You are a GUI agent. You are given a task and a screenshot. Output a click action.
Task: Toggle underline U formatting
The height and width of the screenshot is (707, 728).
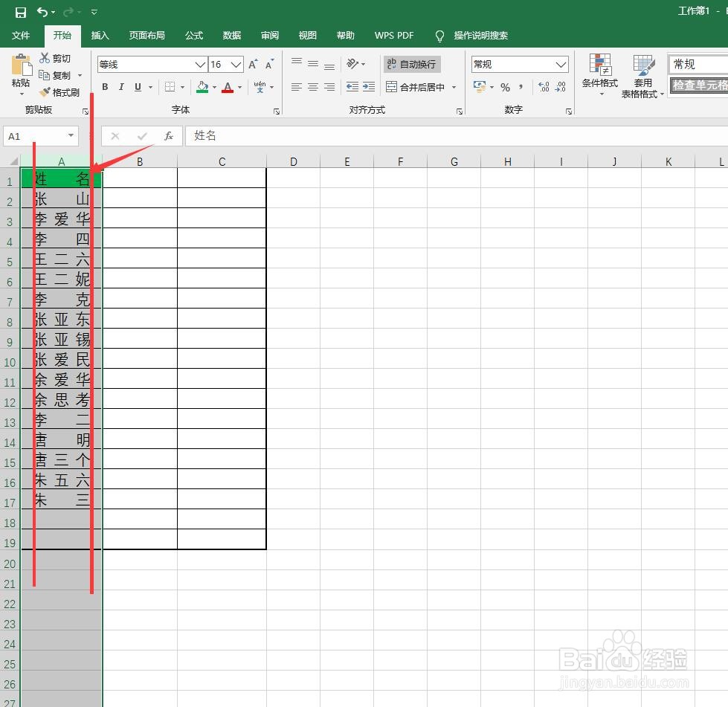138,87
